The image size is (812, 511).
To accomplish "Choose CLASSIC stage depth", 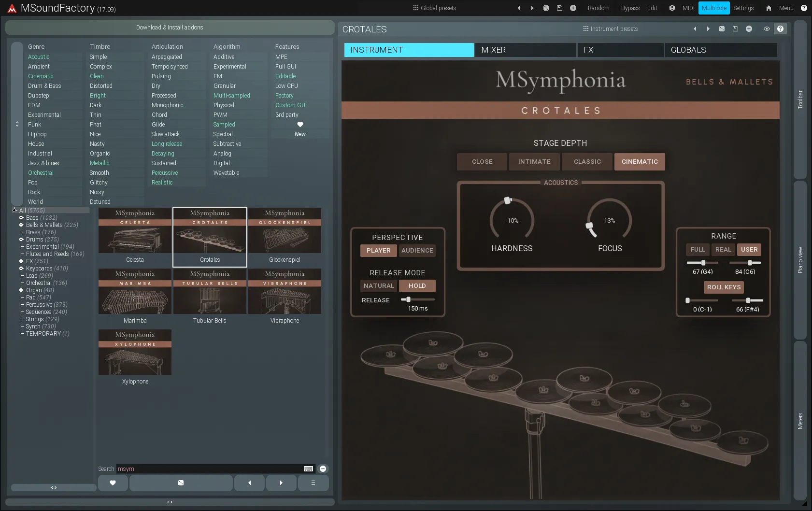I will point(587,162).
